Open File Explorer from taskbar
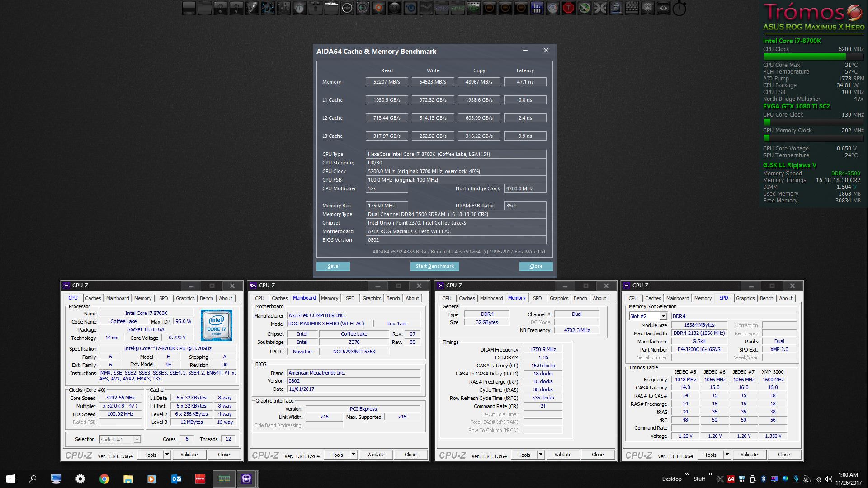The image size is (868, 488). pyautogui.click(x=128, y=479)
